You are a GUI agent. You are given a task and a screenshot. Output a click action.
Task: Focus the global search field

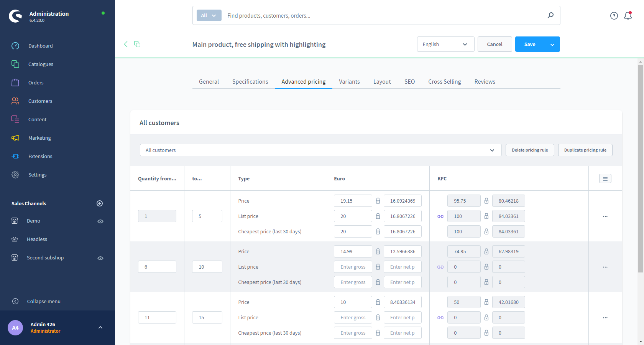(383, 15)
